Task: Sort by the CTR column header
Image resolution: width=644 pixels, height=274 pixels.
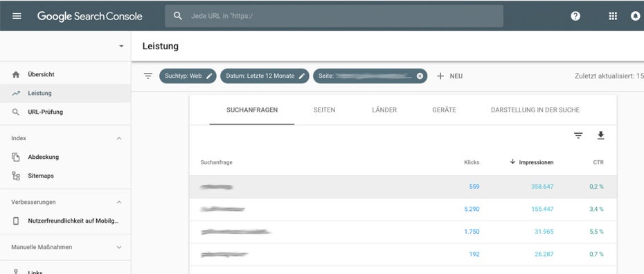Action: tap(598, 162)
